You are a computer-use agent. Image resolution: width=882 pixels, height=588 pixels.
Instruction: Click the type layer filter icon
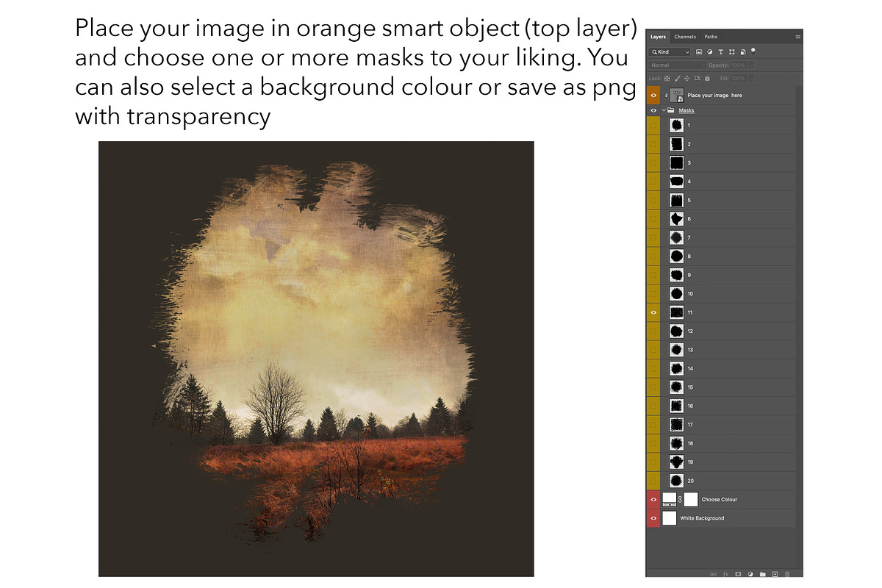[x=721, y=52]
